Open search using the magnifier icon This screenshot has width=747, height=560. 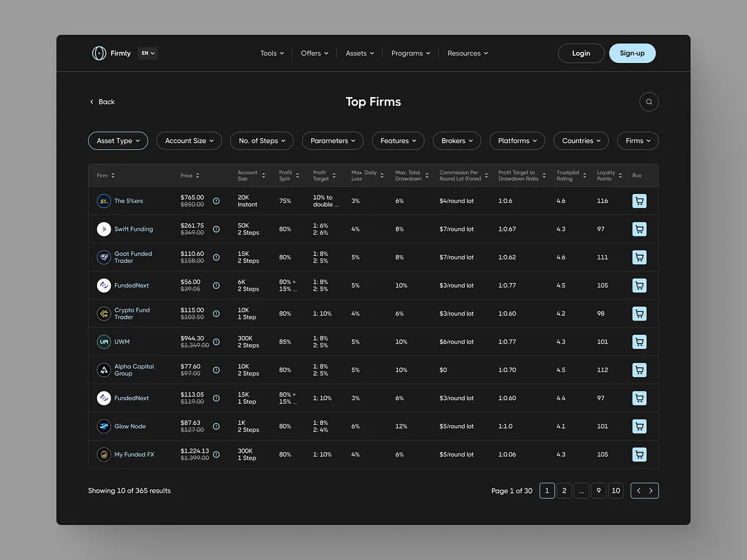(649, 101)
